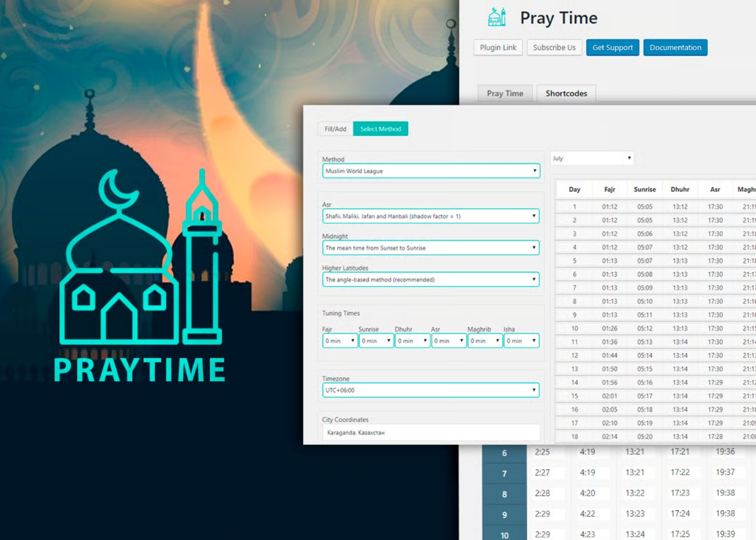Click the Day column header
The image size is (756, 540).
(x=575, y=190)
